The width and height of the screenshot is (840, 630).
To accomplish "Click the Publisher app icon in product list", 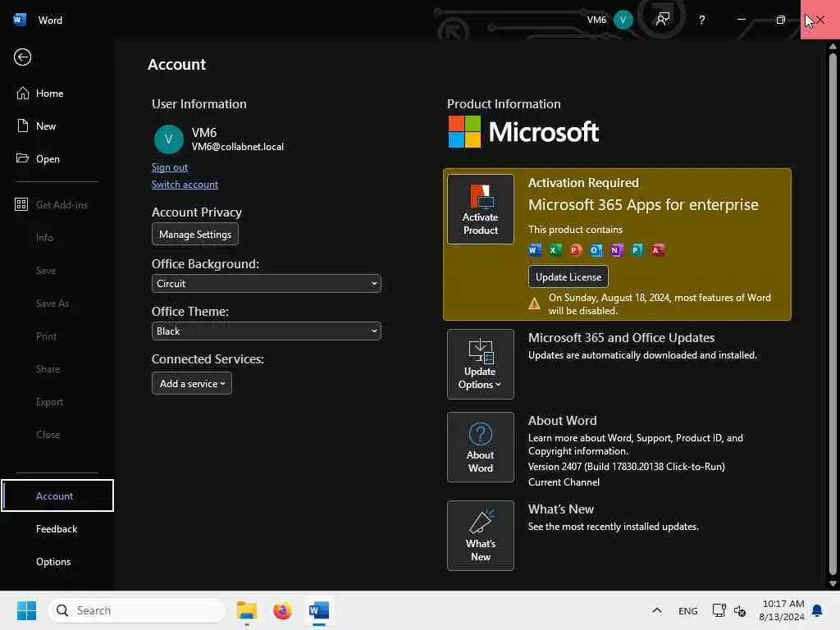I will (x=637, y=249).
